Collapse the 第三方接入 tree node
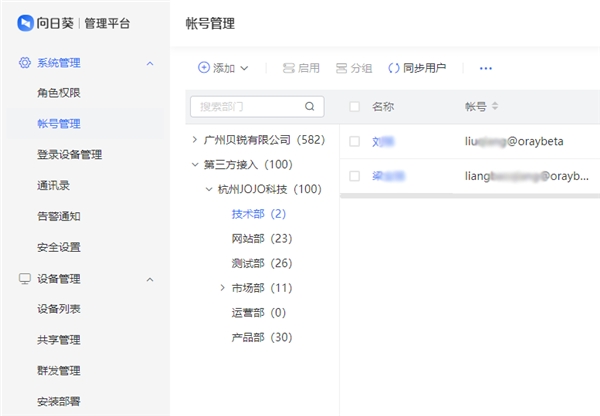Image resolution: width=600 pixels, height=416 pixels. point(195,165)
